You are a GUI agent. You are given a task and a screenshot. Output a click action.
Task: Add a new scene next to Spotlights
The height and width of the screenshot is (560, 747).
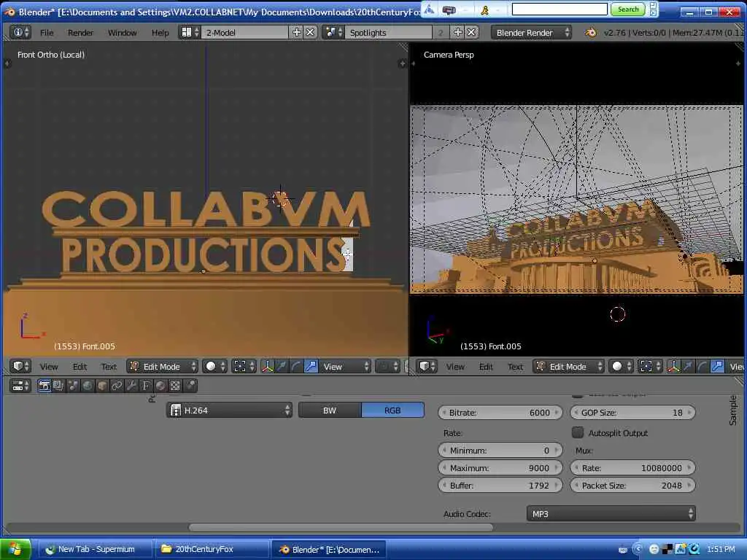[x=458, y=32]
